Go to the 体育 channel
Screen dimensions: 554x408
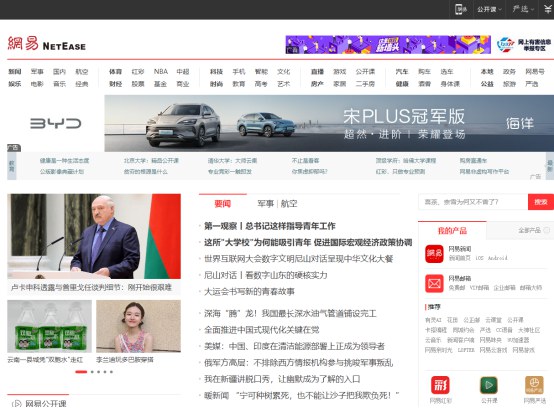click(x=115, y=72)
